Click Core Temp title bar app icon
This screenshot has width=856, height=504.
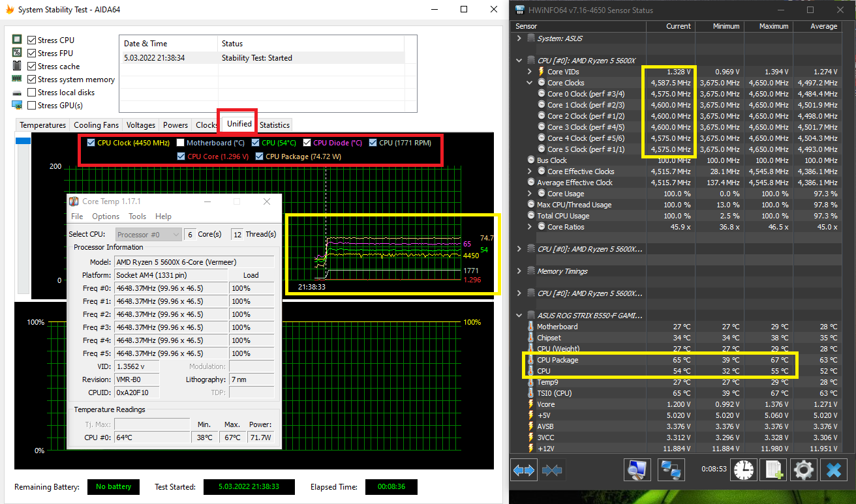74,202
